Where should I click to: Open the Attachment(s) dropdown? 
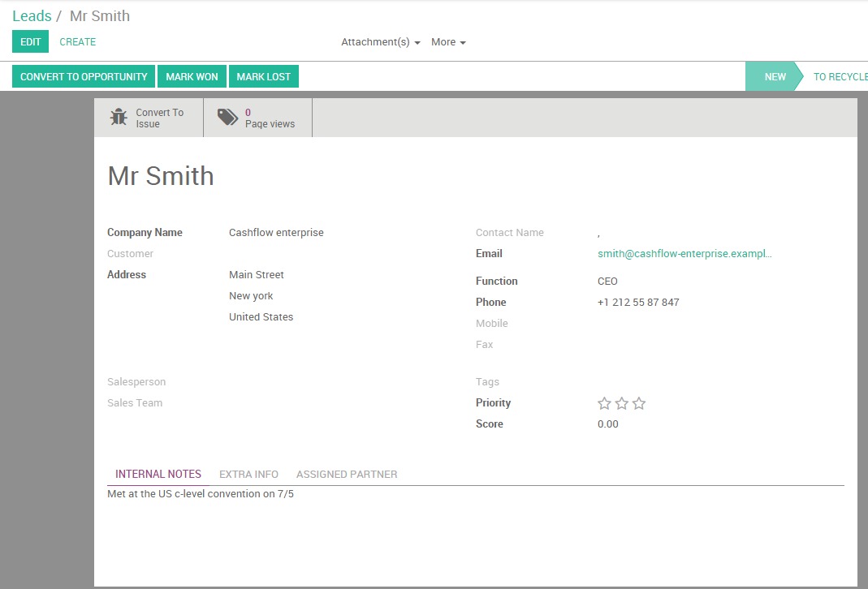coord(380,42)
